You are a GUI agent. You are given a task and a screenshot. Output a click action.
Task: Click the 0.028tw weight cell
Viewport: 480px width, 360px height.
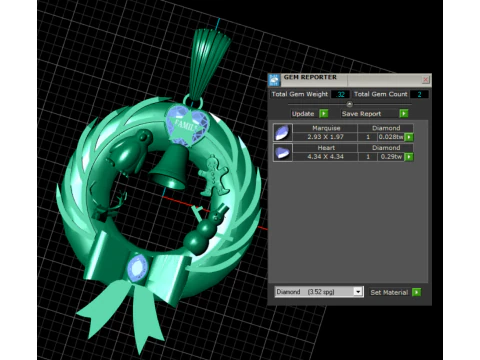(391, 137)
